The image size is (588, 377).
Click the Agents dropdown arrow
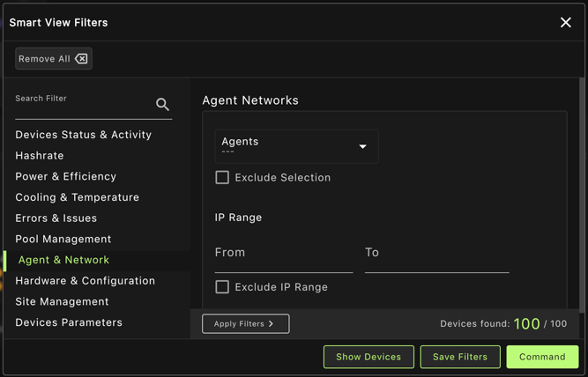coord(362,147)
